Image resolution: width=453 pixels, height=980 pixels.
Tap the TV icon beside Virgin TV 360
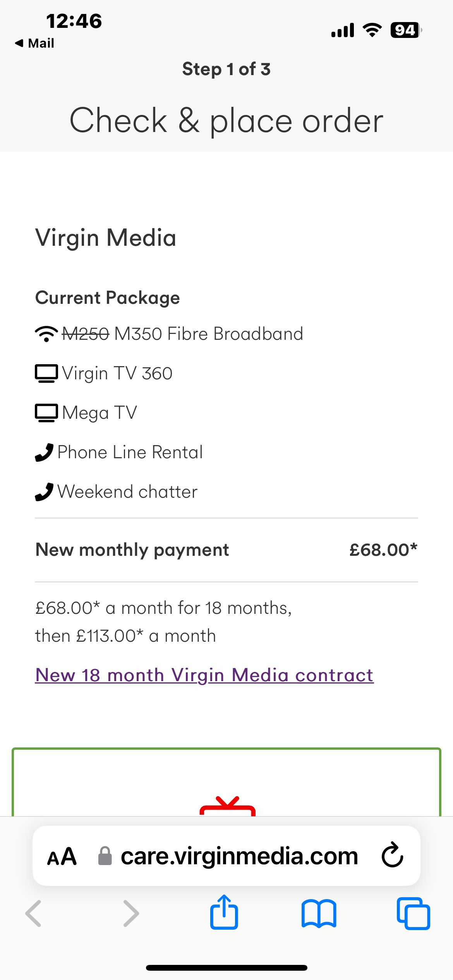[x=46, y=373]
